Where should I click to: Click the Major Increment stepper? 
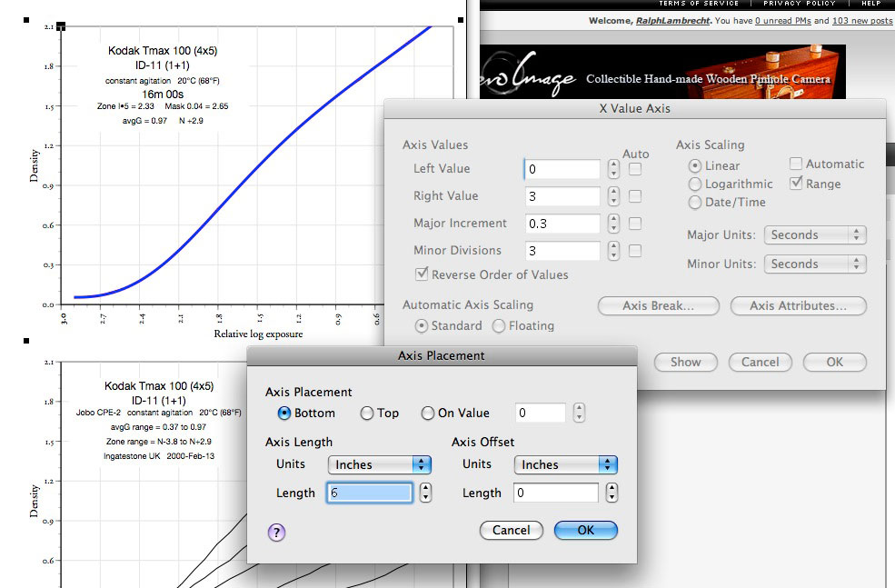coord(613,224)
